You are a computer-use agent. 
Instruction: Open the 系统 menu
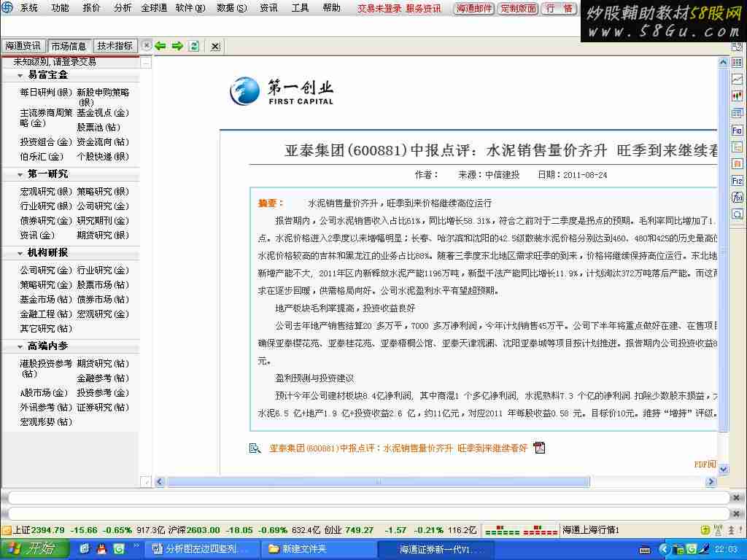point(29,7)
